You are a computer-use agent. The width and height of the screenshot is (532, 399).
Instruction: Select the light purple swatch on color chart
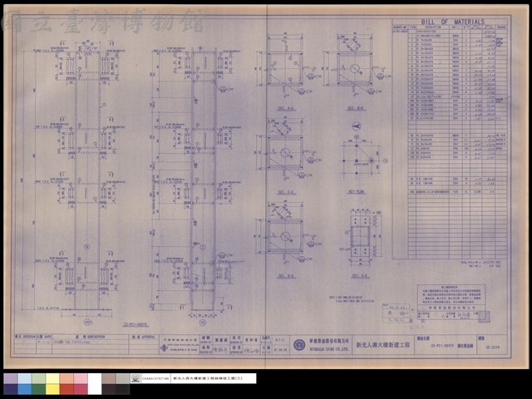(11, 378)
